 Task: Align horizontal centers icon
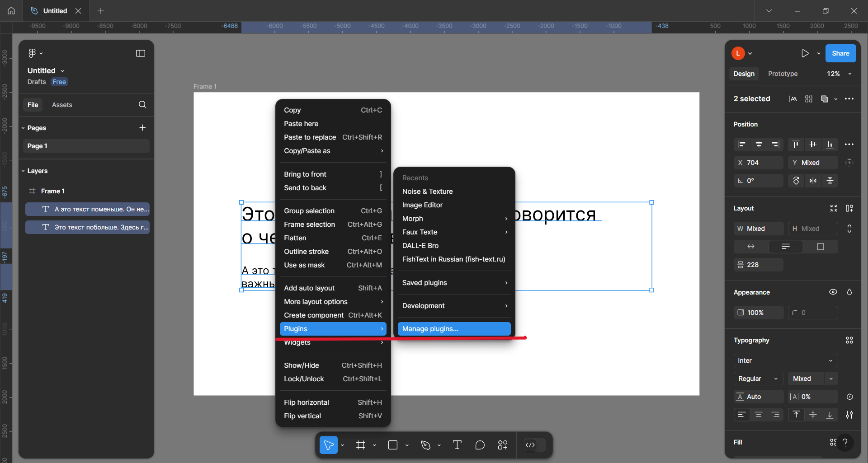(759, 145)
